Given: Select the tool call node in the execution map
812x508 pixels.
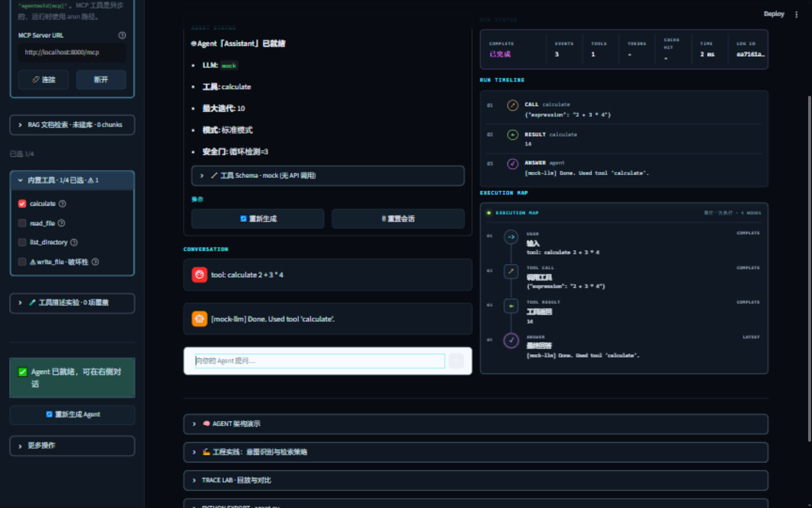Looking at the screenshot, I should (x=511, y=271).
